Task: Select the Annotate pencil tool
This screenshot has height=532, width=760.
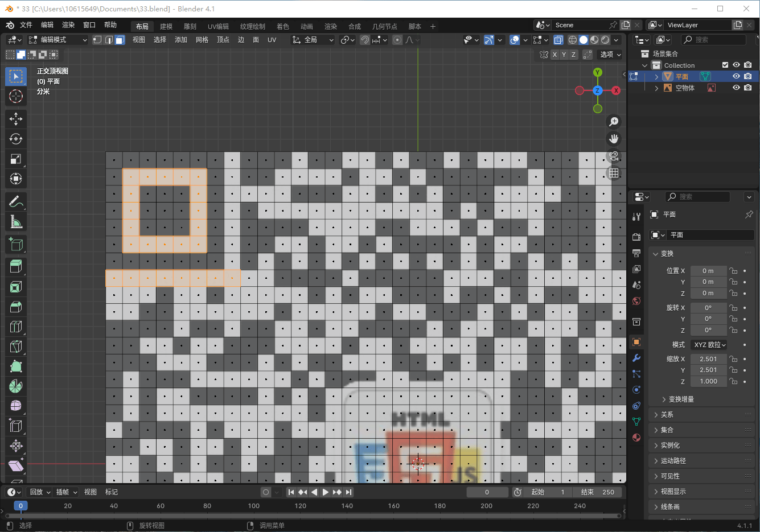Action: pyautogui.click(x=16, y=202)
